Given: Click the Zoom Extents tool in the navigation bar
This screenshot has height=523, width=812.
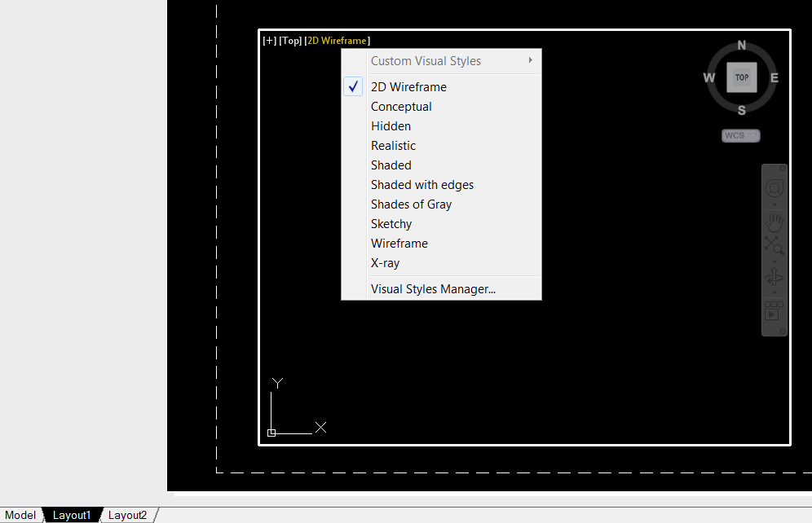Looking at the screenshot, I should pyautogui.click(x=774, y=246).
